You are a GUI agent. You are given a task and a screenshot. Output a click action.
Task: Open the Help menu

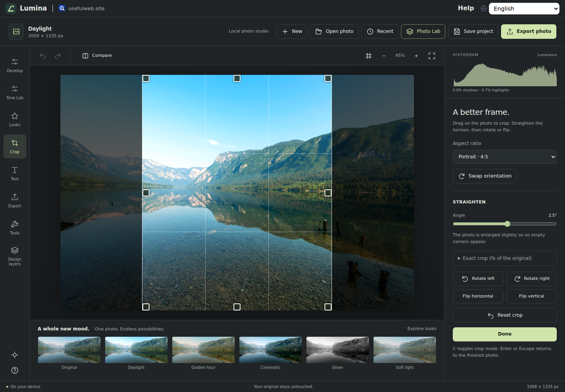[x=466, y=8]
